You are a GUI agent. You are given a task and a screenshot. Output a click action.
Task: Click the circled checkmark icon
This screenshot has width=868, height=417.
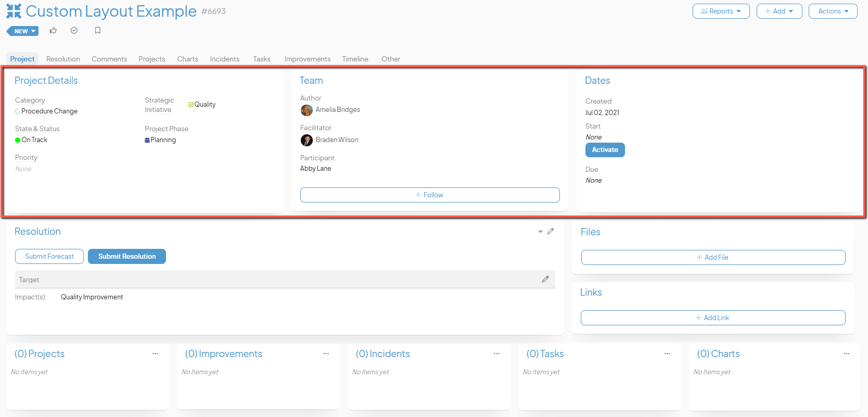point(74,31)
